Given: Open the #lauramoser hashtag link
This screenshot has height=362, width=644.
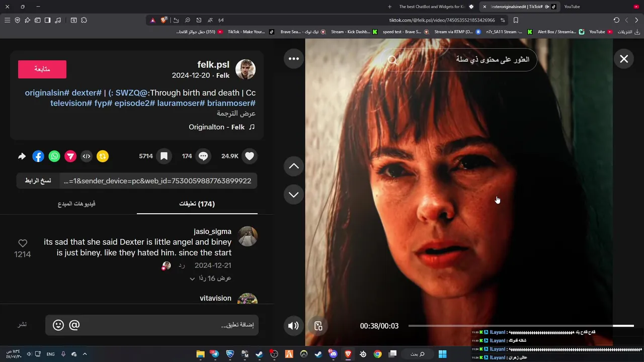Looking at the screenshot, I should point(181,103).
